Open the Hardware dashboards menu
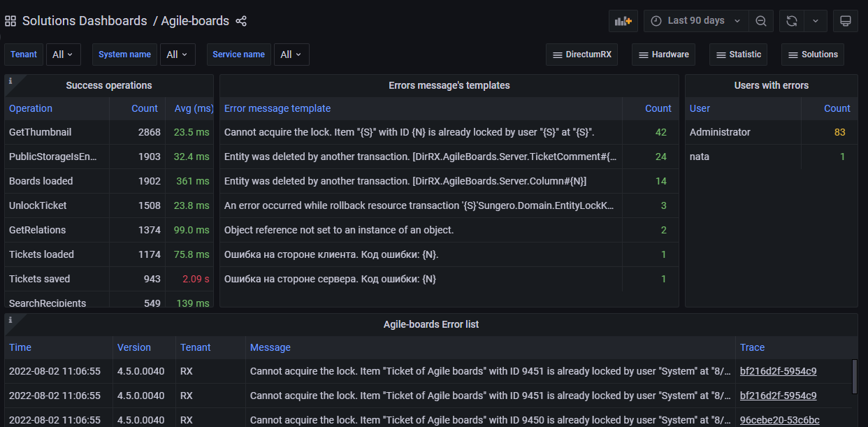Screen dimensions: 868x427 [x=664, y=55]
